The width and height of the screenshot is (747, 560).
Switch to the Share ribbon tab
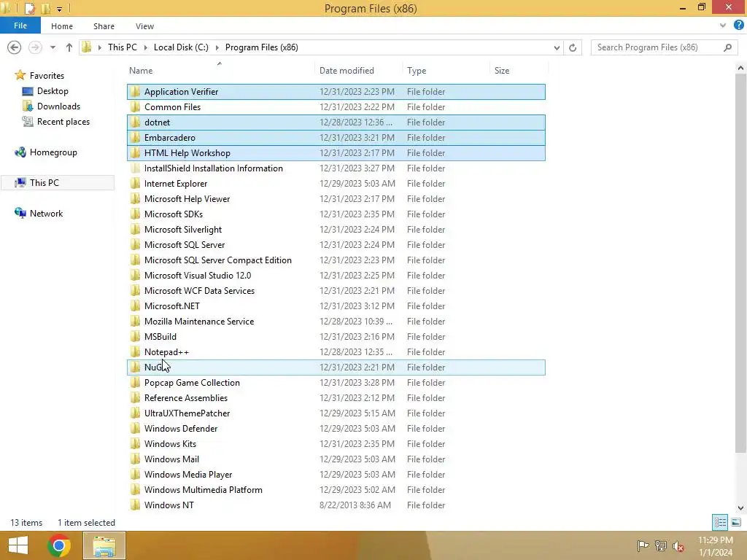click(104, 26)
